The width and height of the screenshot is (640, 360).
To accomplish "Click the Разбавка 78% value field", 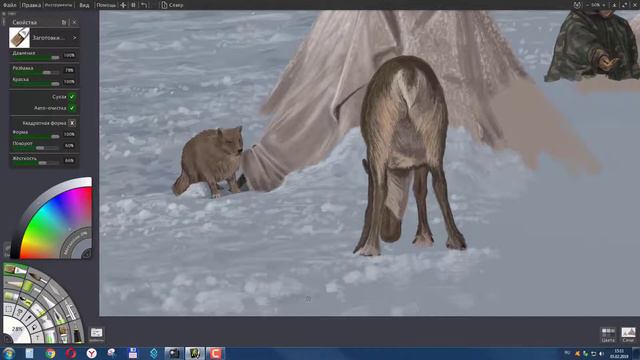I will [69, 70].
